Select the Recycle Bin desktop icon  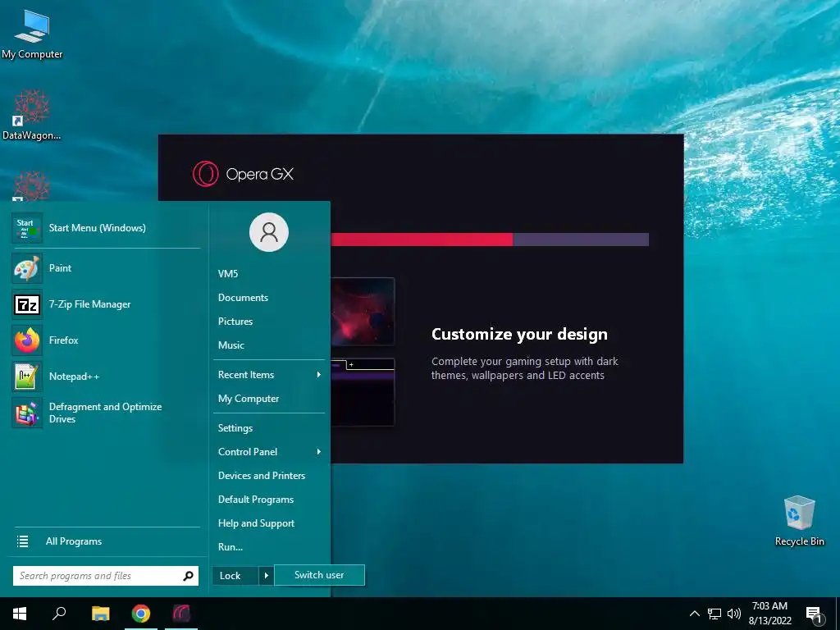pos(799,521)
